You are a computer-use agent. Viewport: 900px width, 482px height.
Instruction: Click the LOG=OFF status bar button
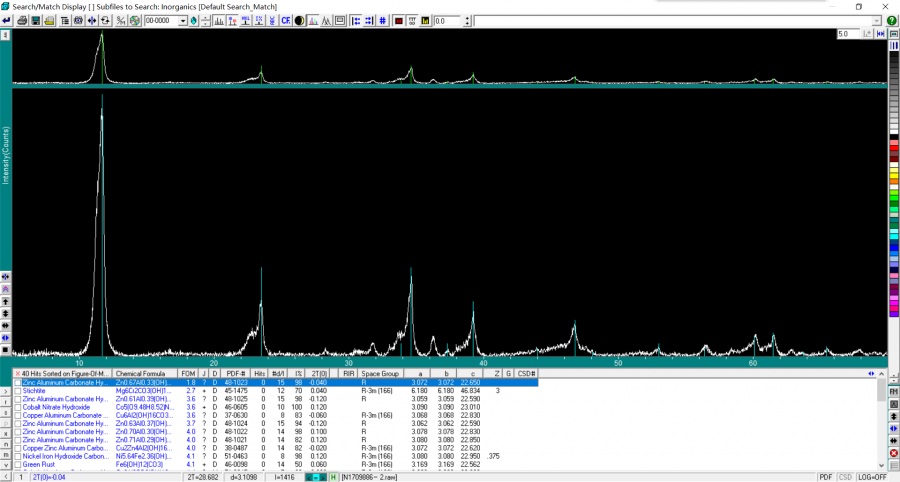coord(871,477)
